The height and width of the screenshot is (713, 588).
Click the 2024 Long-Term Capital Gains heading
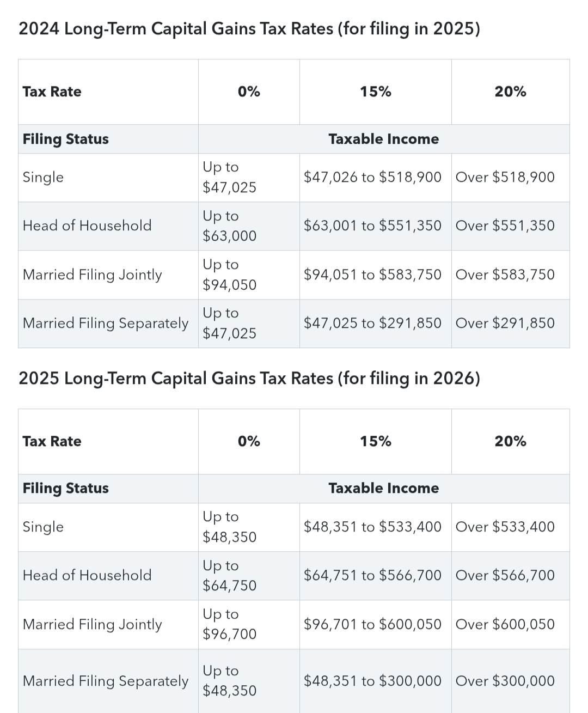[x=249, y=28]
